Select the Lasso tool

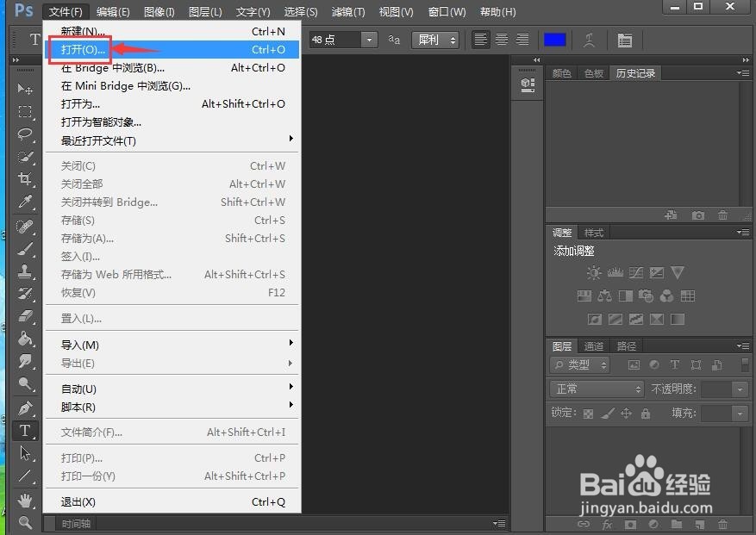(25, 134)
